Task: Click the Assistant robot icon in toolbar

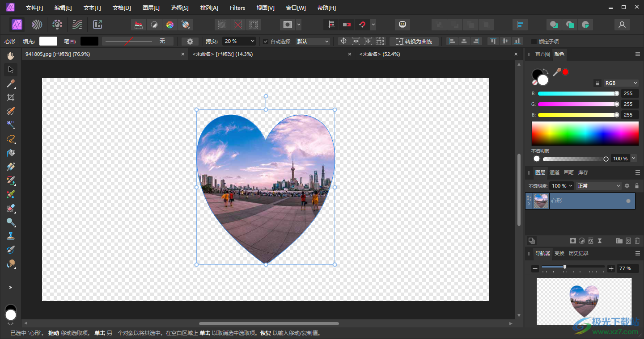Action: tap(402, 25)
